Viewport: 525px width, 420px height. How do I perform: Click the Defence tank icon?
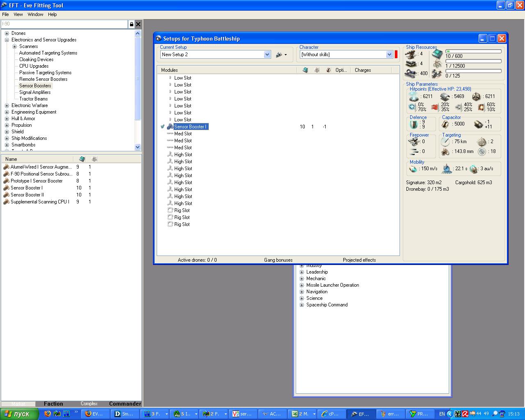414,124
